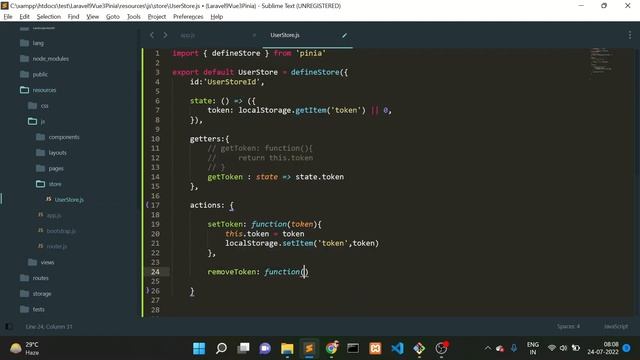The width and height of the screenshot is (640, 360).
Task: Open the Help menu
Action: point(217,17)
